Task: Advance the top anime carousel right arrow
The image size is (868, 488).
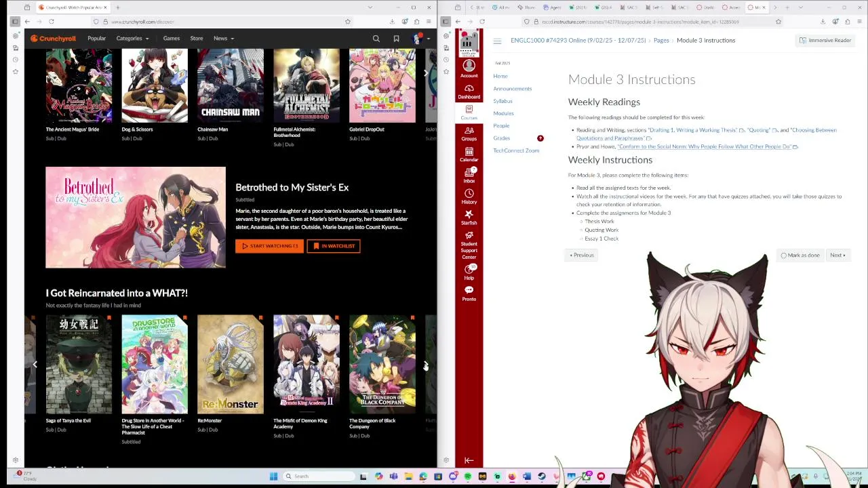Action: (425, 73)
